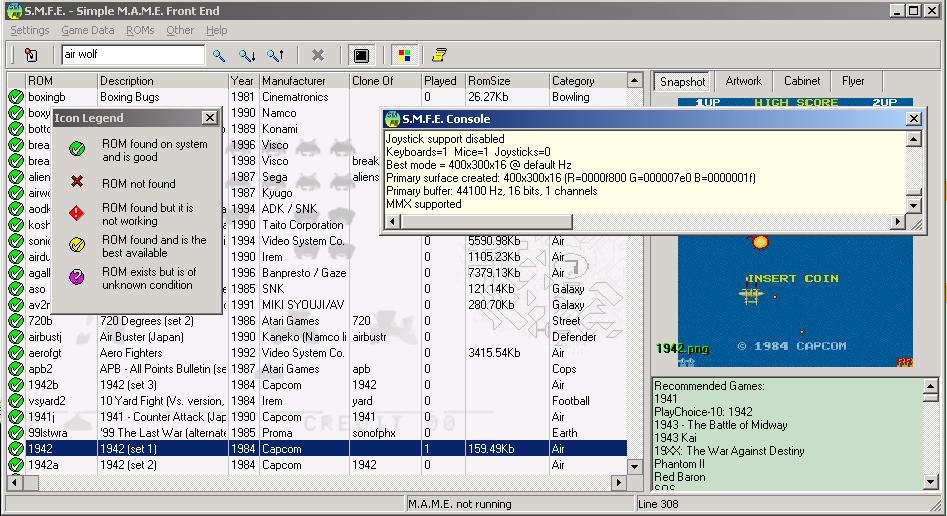947x516 pixels.
Task: Select the 720 Degrees (set 2) row
Action: (x=316, y=321)
